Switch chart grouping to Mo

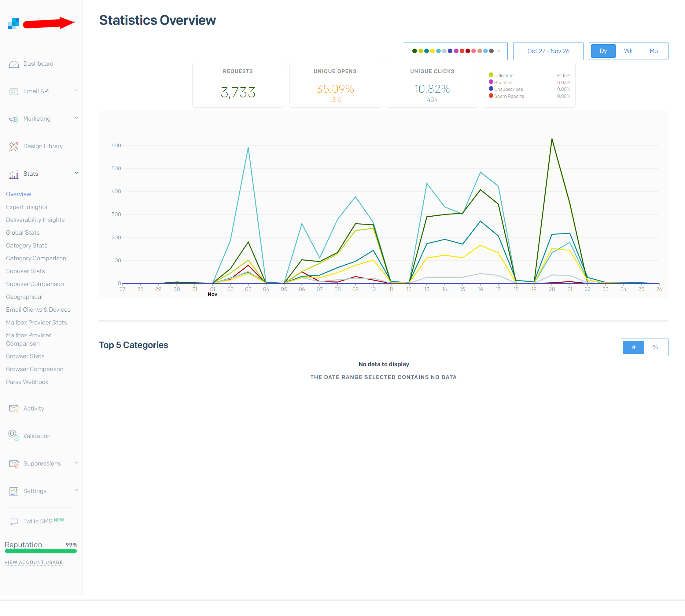654,51
